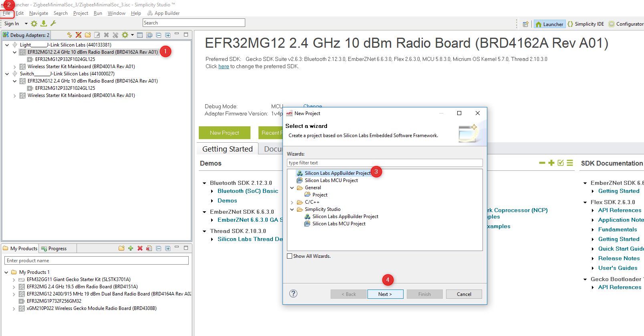Click Cancel in the New Project dialog

(x=464, y=294)
